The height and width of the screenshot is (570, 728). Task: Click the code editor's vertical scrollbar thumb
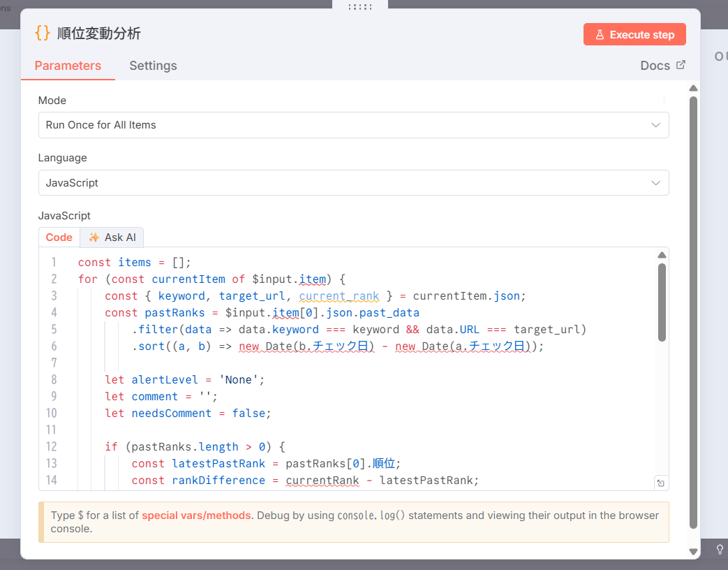click(662, 300)
